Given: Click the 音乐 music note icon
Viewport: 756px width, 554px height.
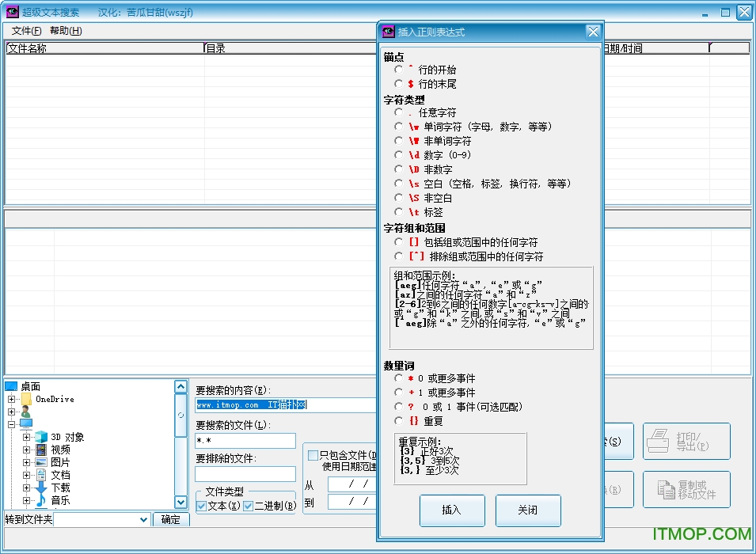Looking at the screenshot, I should pos(41,500).
